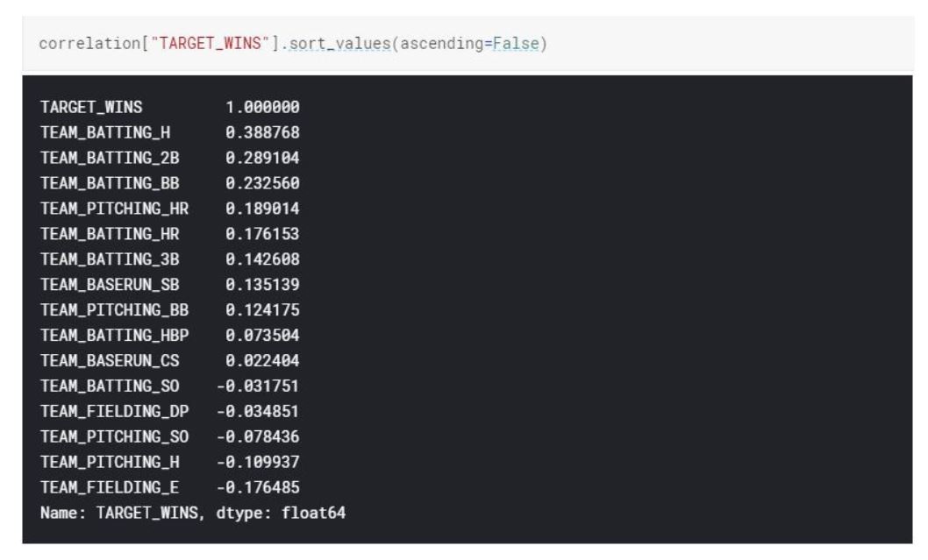Select the 0.388768 correlation value
Viewport: 928px width, 560px height.
[x=262, y=132]
